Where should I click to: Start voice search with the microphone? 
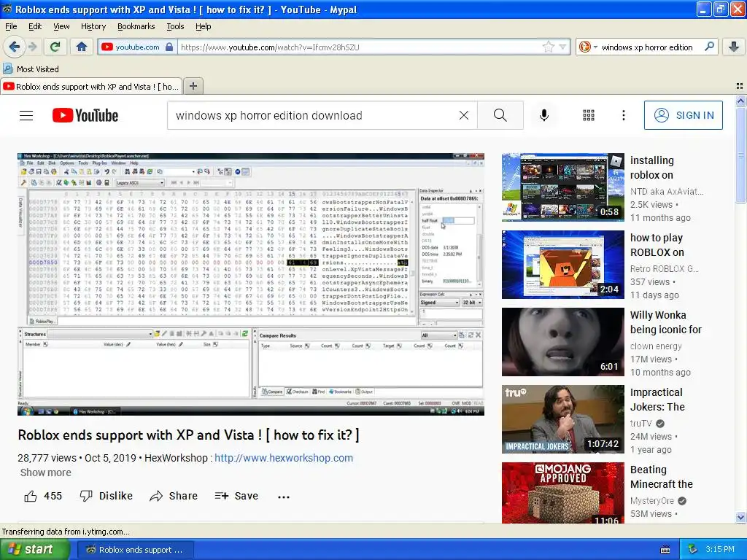point(544,115)
